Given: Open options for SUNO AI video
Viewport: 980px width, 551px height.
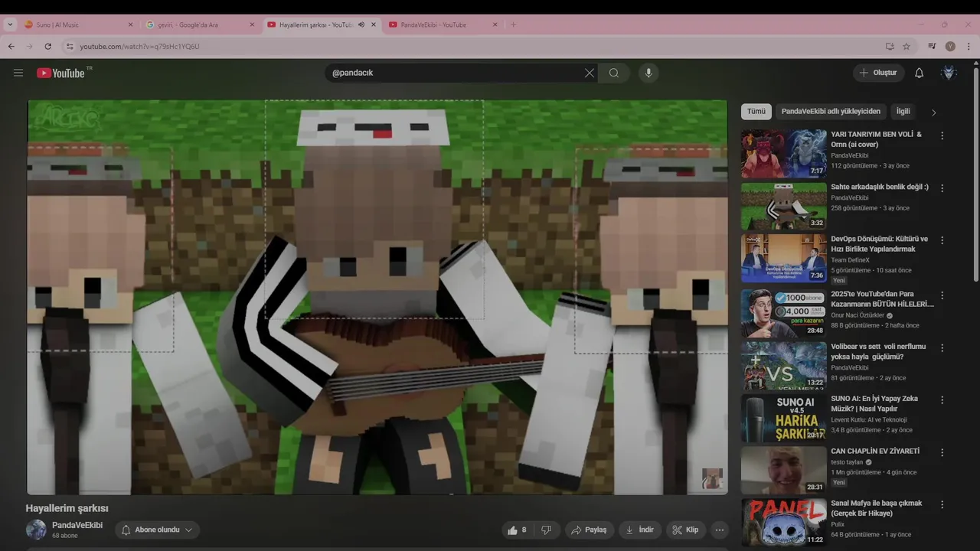Looking at the screenshot, I should (942, 399).
